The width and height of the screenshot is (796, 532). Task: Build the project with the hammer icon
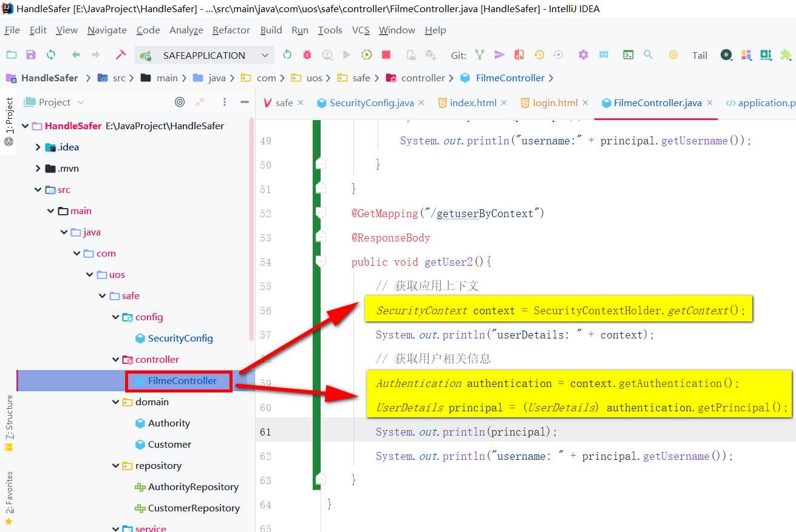pyautogui.click(x=120, y=55)
